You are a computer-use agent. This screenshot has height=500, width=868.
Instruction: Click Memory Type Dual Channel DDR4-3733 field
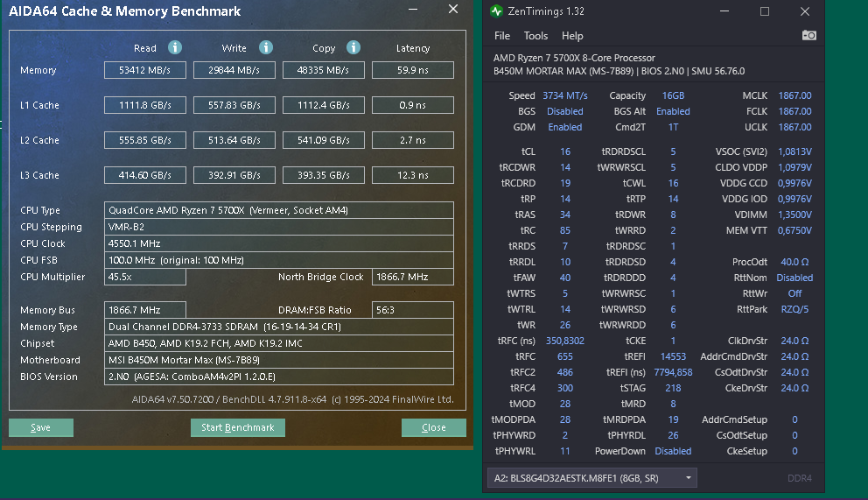pyautogui.click(x=279, y=327)
